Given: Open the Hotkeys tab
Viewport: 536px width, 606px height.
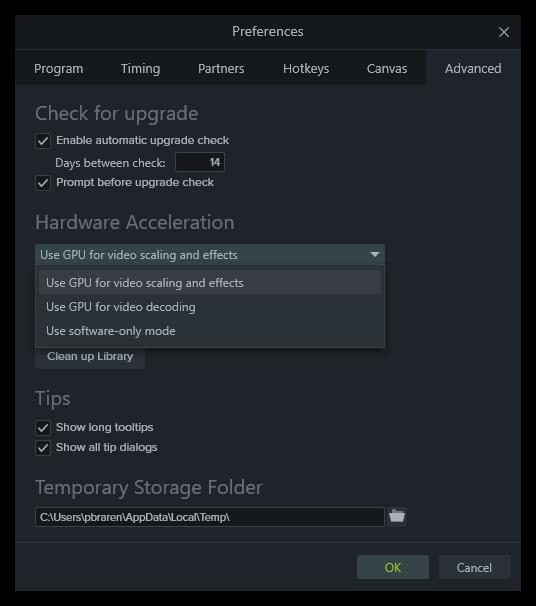Looking at the screenshot, I should click(x=306, y=68).
